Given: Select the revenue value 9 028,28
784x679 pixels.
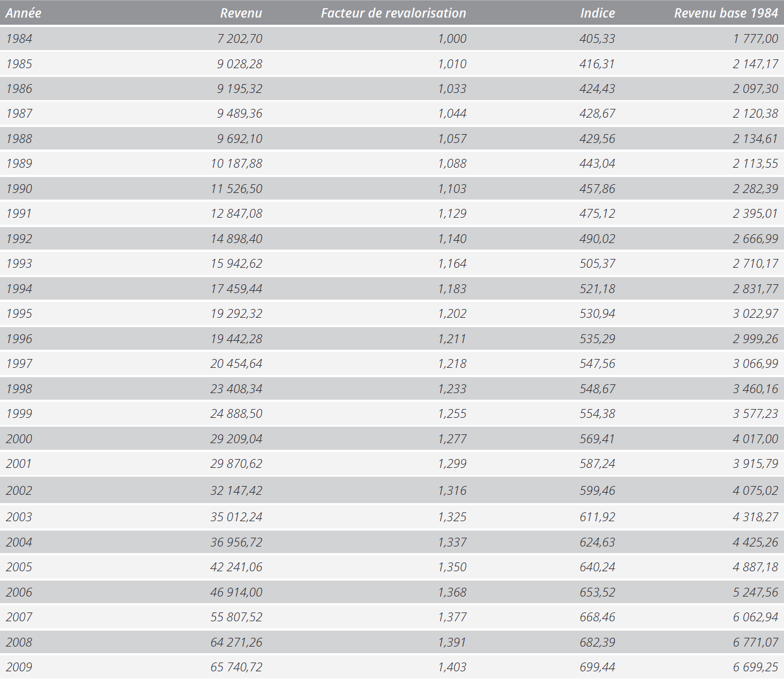Looking at the screenshot, I should click(240, 64).
